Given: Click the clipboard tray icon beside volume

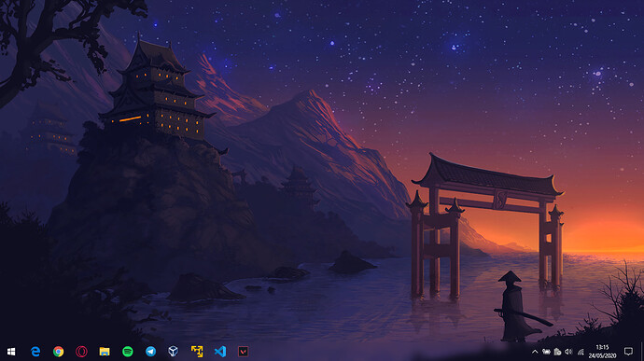Looking at the screenshot, I should click(557, 352).
